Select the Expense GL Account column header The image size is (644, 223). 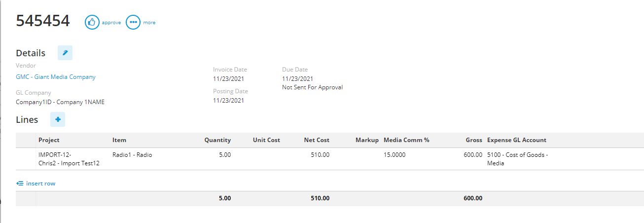click(x=517, y=140)
